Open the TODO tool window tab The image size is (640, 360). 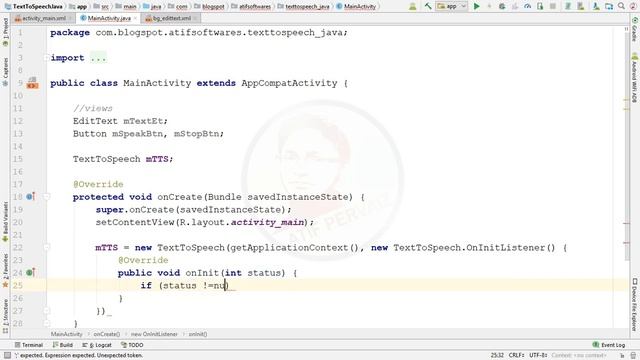(x=132, y=345)
